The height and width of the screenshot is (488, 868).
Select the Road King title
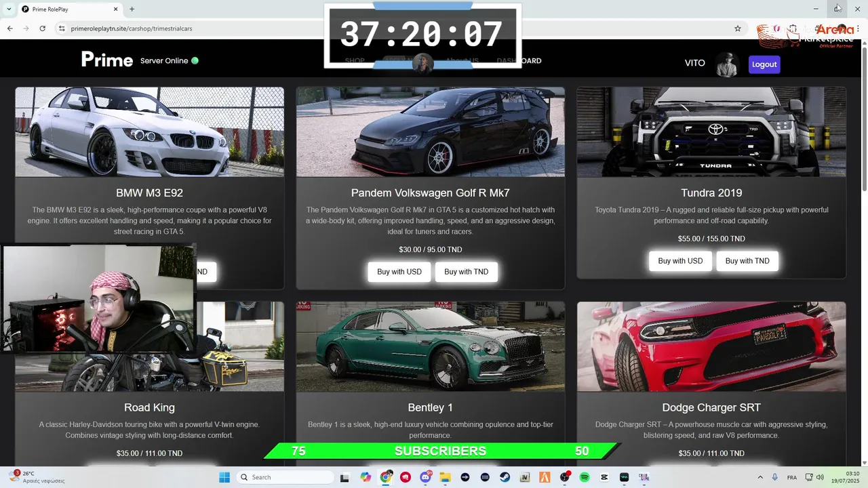pyautogui.click(x=149, y=407)
